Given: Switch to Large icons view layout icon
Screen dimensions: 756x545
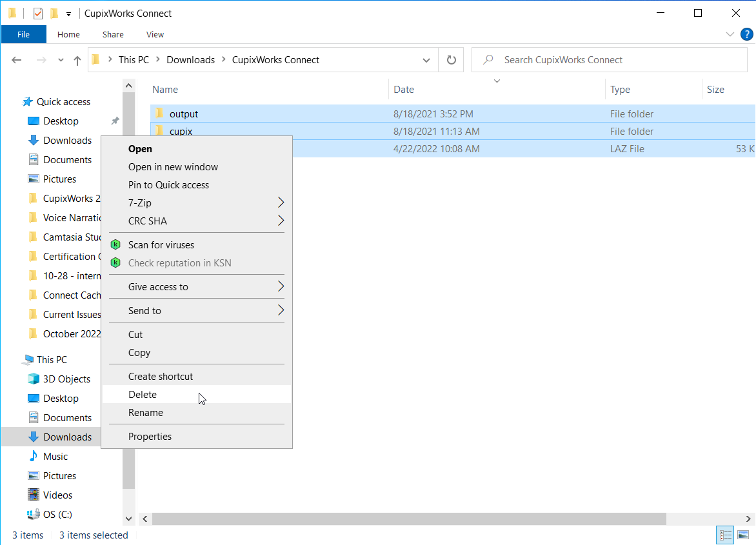Looking at the screenshot, I should coord(743,535).
